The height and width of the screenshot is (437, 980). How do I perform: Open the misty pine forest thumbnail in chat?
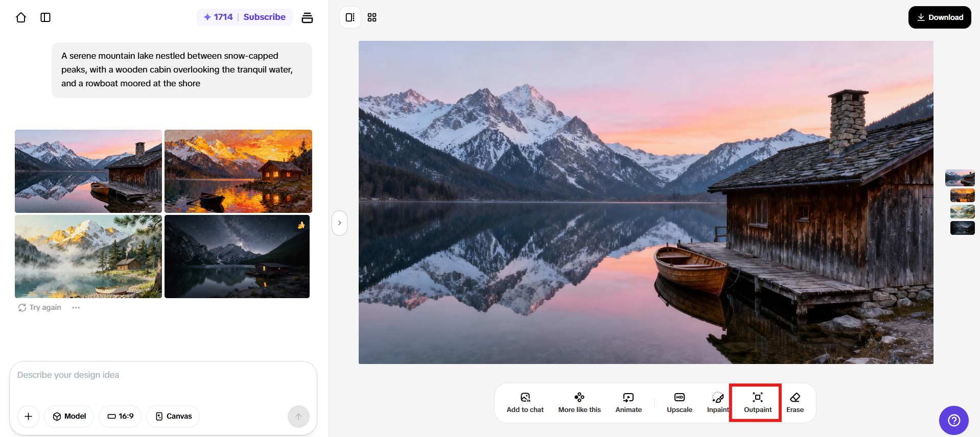88,256
